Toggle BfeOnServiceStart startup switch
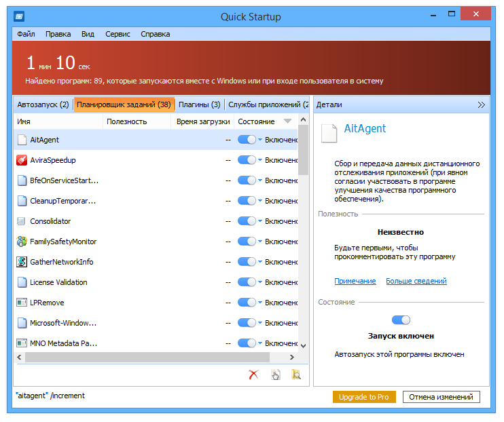 tap(247, 180)
